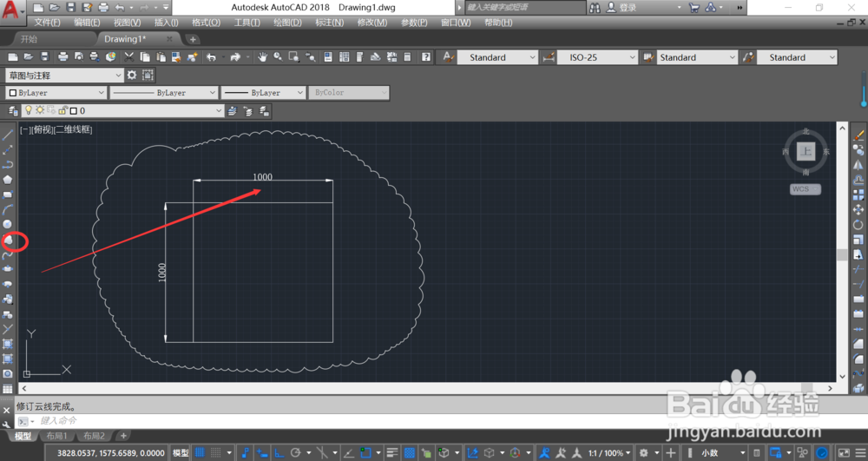This screenshot has width=868, height=461.
Task: Click the Plot printer icon in toolbar
Action: pyautogui.click(x=63, y=57)
